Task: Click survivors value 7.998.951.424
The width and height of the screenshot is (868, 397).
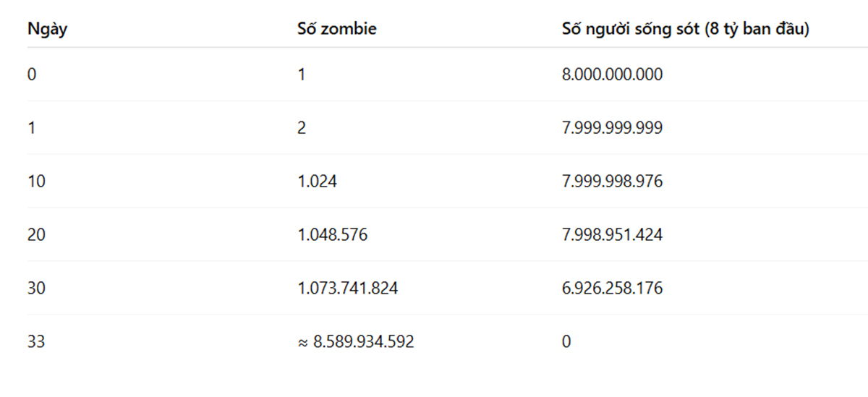Action: pyautogui.click(x=612, y=235)
